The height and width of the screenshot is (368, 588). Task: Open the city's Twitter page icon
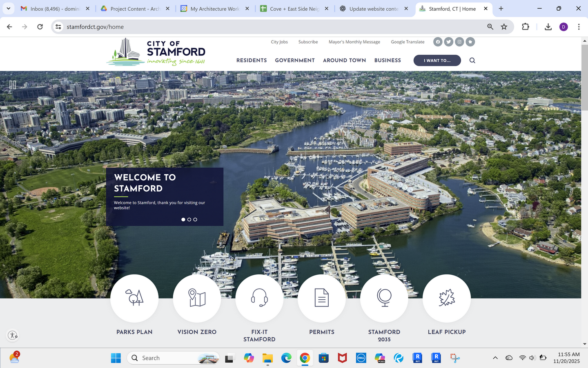point(449,42)
